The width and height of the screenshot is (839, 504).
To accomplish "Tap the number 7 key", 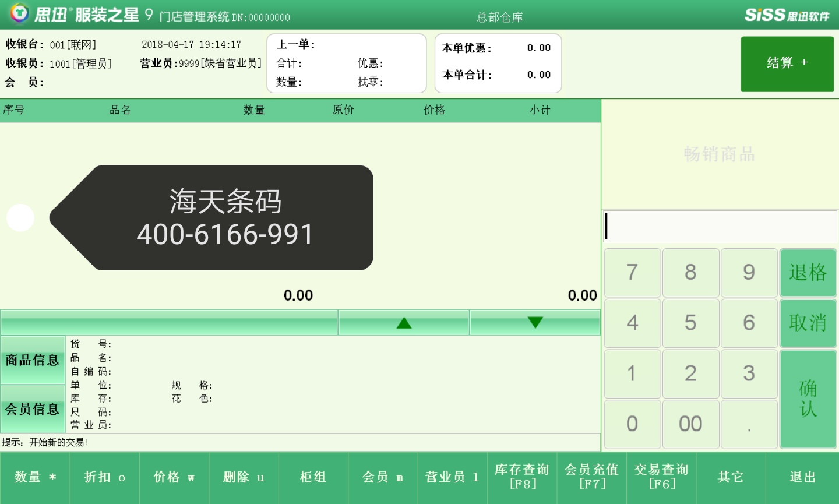I will pyautogui.click(x=632, y=273).
